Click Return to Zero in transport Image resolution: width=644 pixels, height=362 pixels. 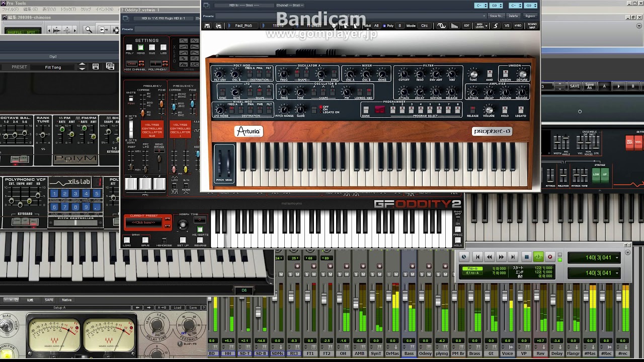click(x=477, y=257)
